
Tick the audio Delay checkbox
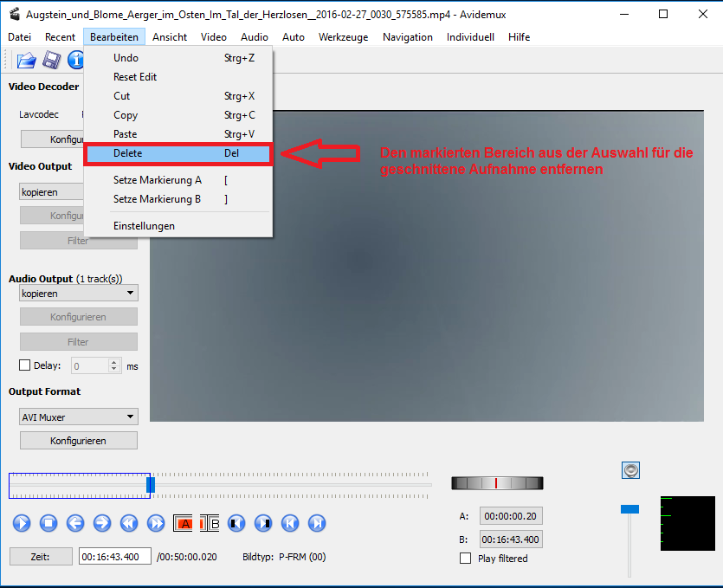[x=25, y=365]
